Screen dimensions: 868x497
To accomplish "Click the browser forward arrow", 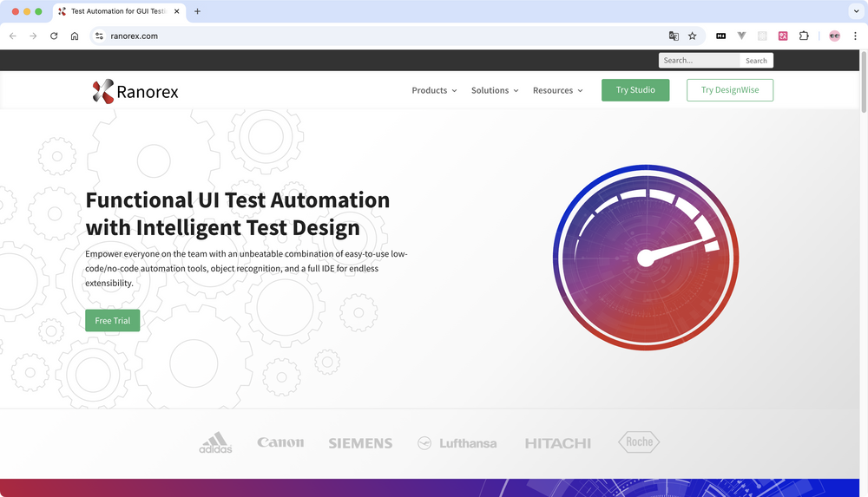I will pos(33,36).
